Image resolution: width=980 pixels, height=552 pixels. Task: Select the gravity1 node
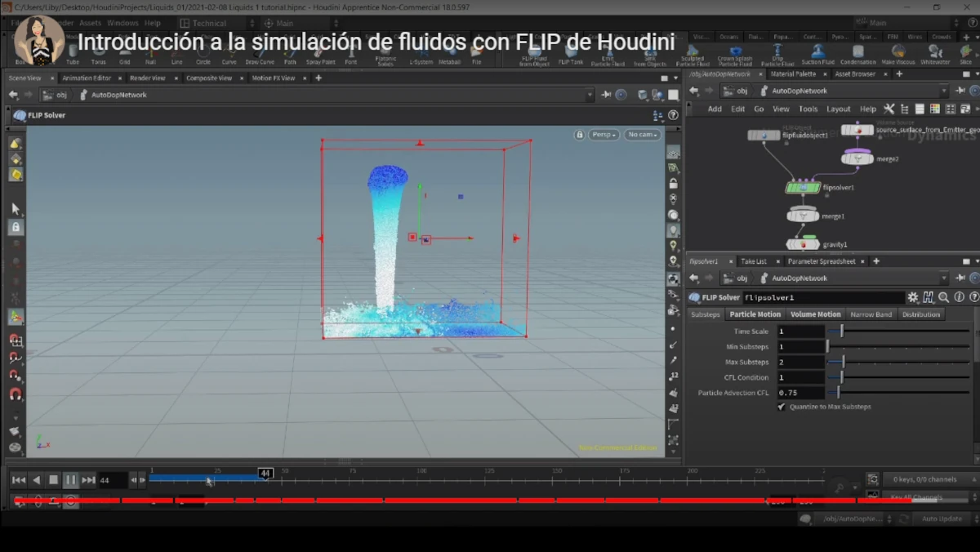[803, 244]
